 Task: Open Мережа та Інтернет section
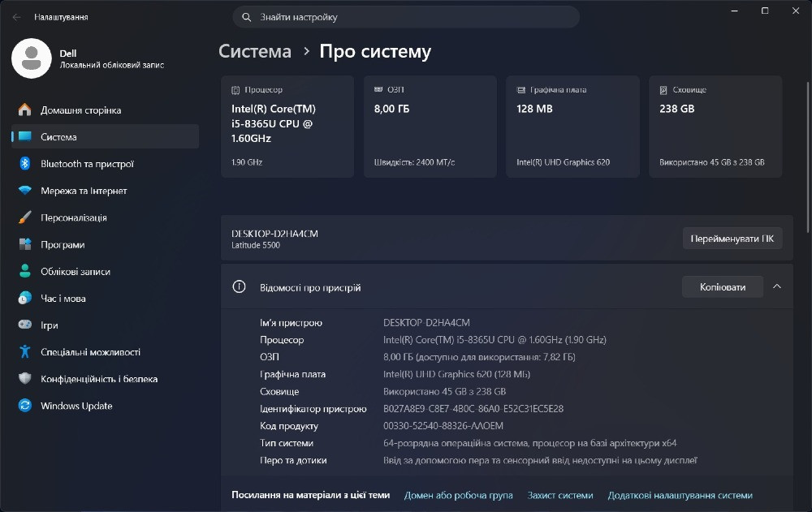tap(105, 191)
